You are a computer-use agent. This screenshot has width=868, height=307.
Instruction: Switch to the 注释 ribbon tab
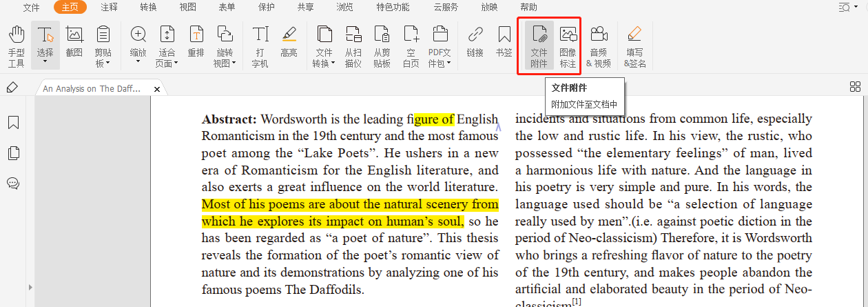tap(109, 8)
